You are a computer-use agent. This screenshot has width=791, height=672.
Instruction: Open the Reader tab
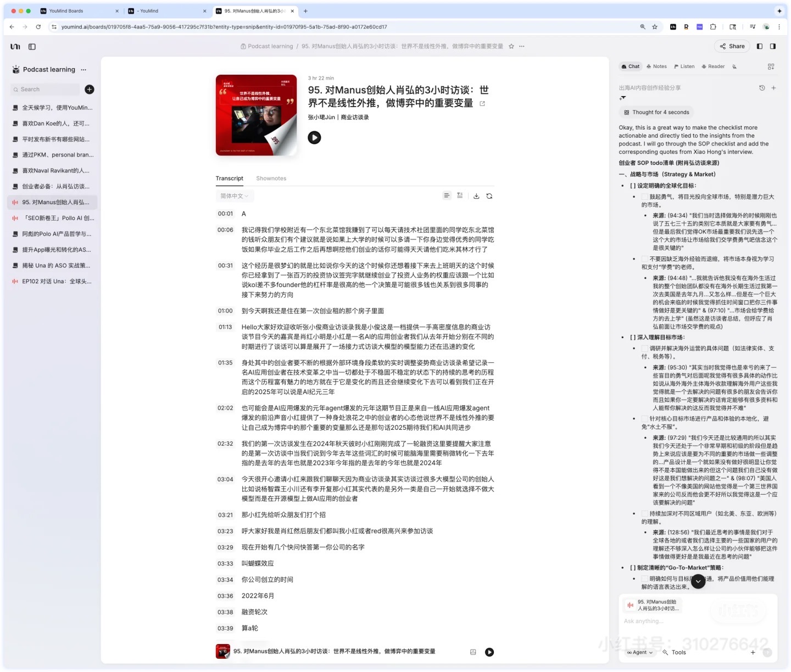pos(713,66)
